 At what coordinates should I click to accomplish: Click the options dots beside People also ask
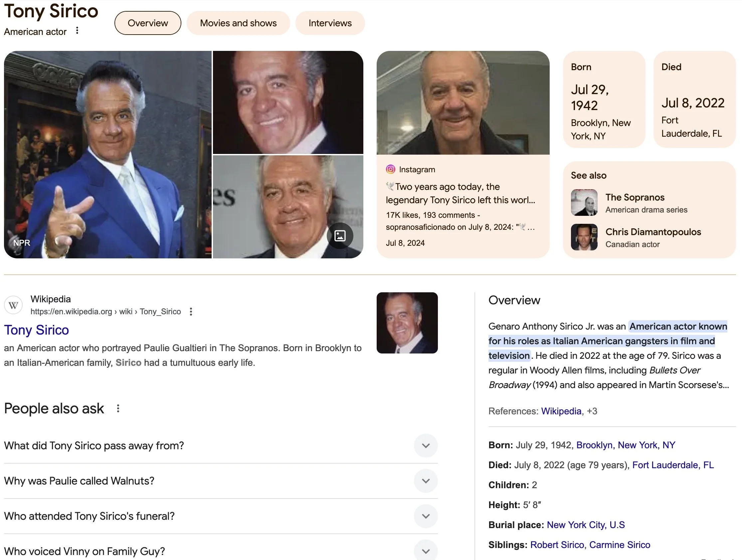(118, 408)
